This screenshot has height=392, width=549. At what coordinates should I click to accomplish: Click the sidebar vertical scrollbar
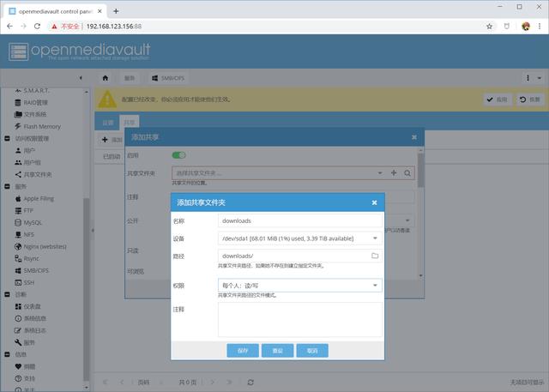pyautogui.click(x=86, y=289)
